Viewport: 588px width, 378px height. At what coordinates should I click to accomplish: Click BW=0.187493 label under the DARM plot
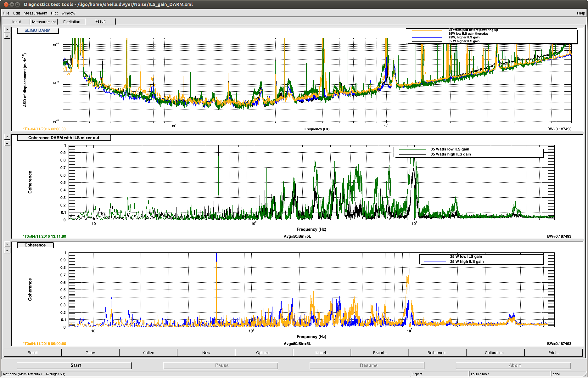pyautogui.click(x=559, y=129)
